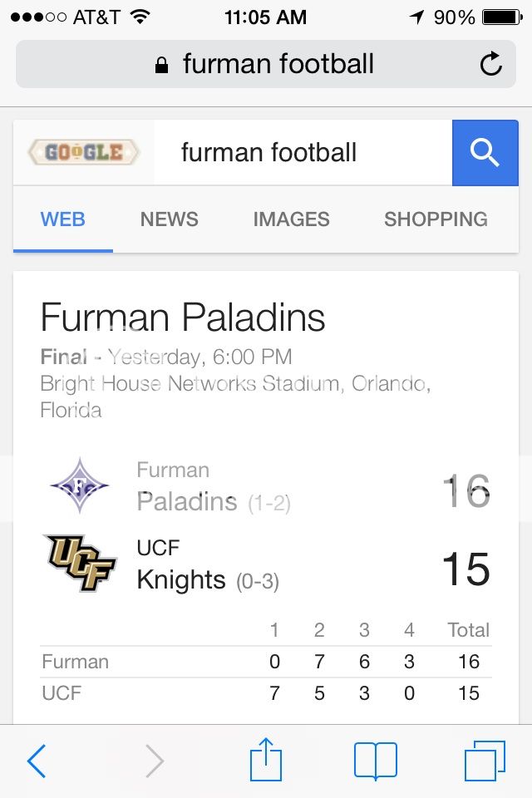
Task: Open the Bookmarks book icon
Action: [376, 761]
